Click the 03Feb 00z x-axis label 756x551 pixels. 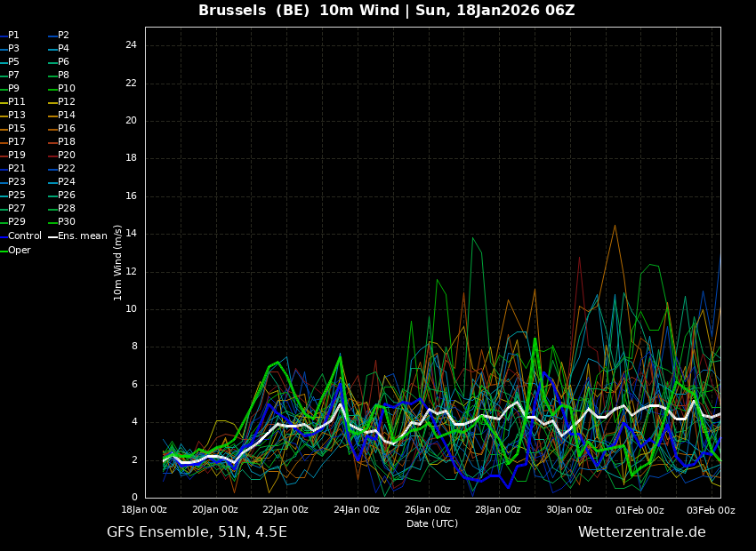coord(711,510)
